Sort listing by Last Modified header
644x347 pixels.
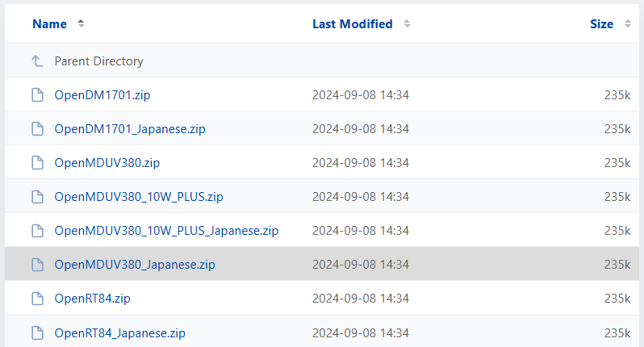click(x=352, y=24)
